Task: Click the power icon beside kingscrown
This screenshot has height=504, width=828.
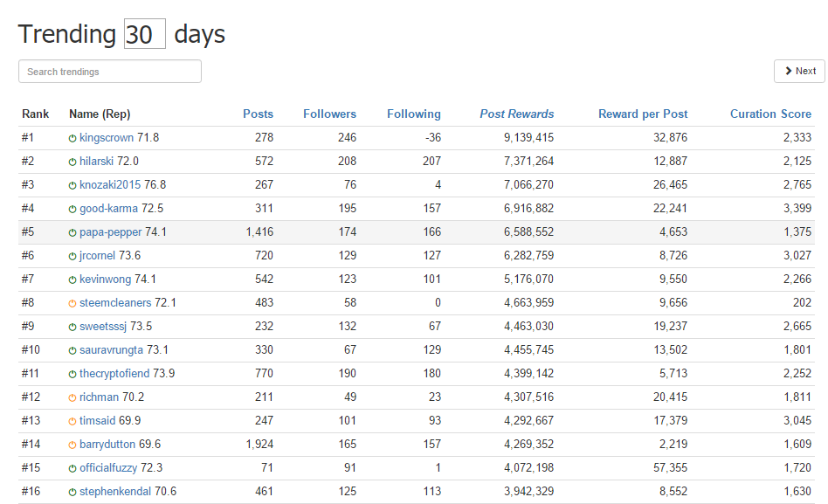Action: (x=72, y=138)
